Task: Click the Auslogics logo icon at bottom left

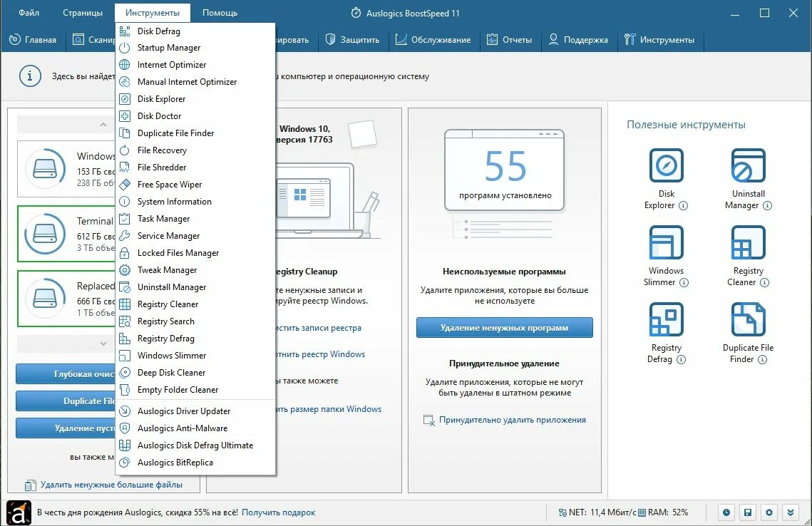Action: click(19, 512)
